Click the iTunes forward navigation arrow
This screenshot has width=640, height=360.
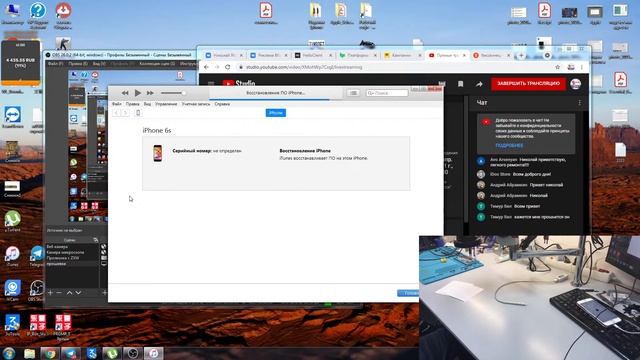coord(125,113)
